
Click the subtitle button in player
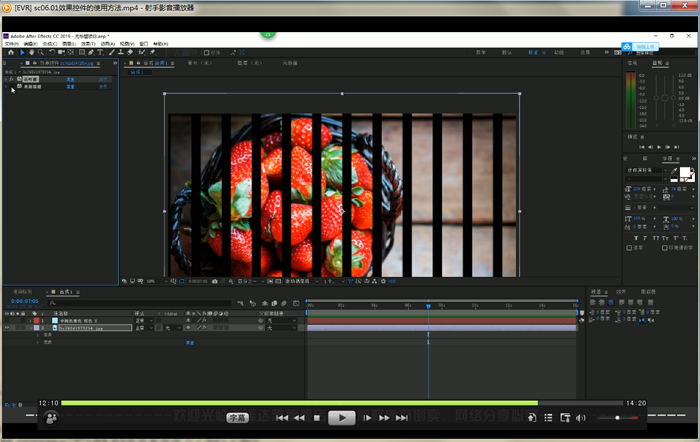[x=238, y=418]
